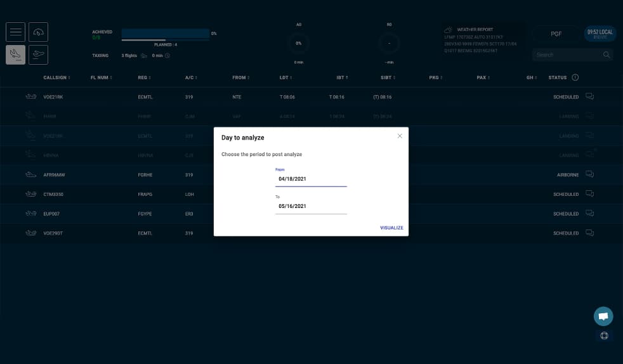Screen dimensions: 623x364
Task: Select the arrivals landing plane icon
Action: pyautogui.click(x=15, y=55)
